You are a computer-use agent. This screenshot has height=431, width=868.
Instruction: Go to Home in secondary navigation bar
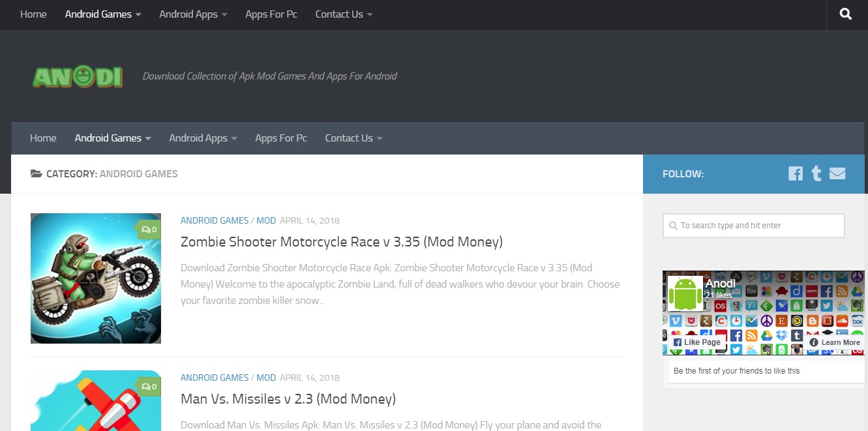coord(43,138)
